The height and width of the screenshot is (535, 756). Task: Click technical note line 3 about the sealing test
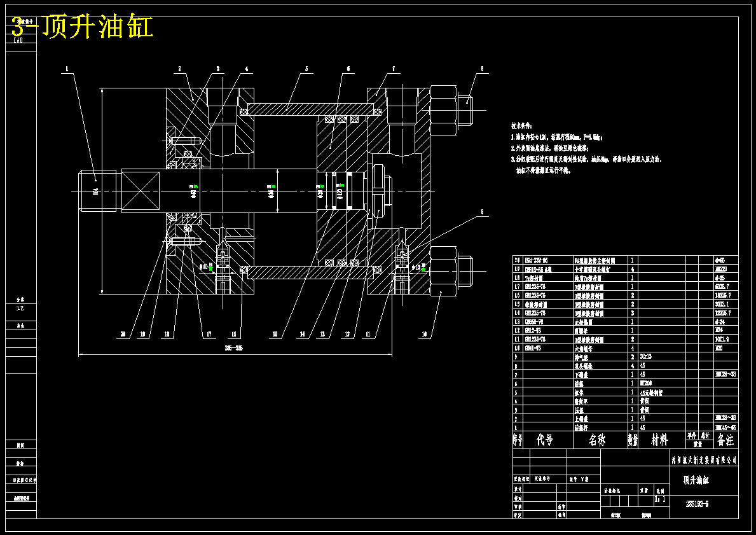(586, 159)
